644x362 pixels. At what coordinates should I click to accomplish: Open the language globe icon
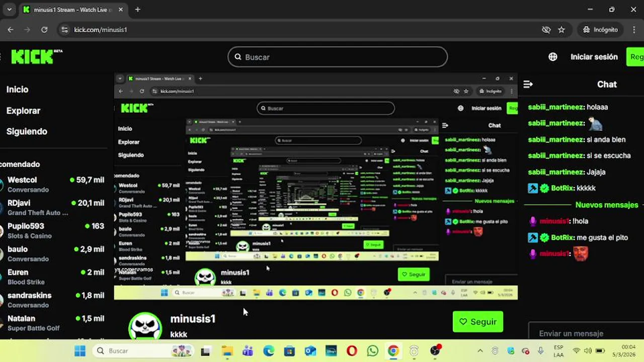553,57
